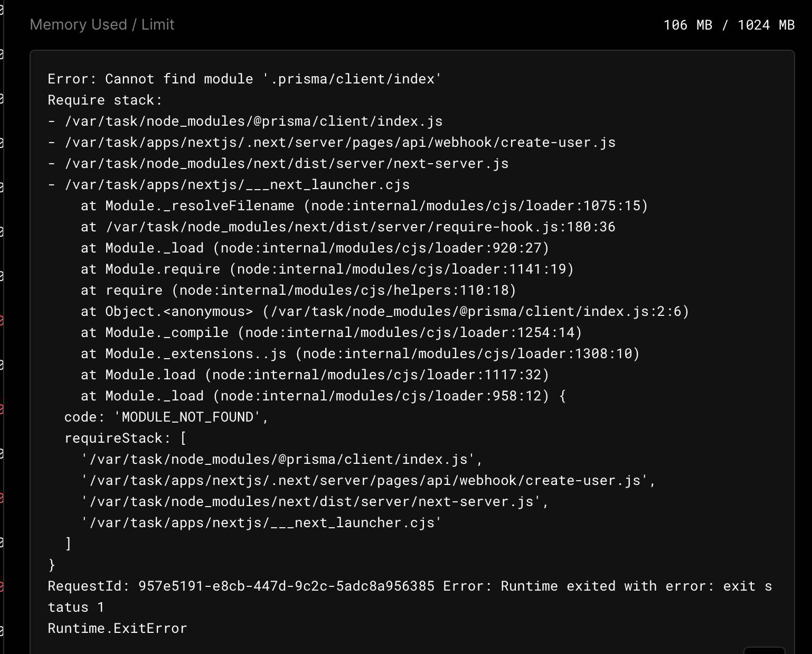Click the red status icon left of 'at Object.<anonymous>'
The width and height of the screenshot is (812, 654).
[2, 320]
